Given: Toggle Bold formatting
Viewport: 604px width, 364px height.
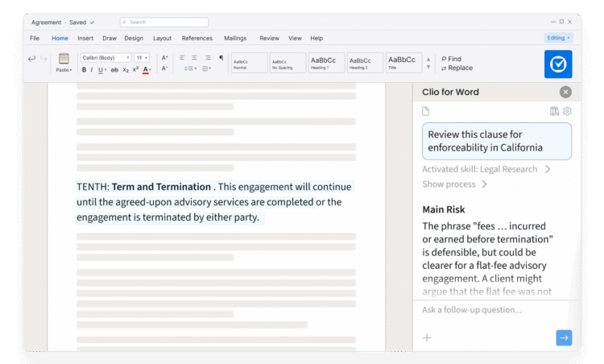Looking at the screenshot, I should [x=84, y=70].
